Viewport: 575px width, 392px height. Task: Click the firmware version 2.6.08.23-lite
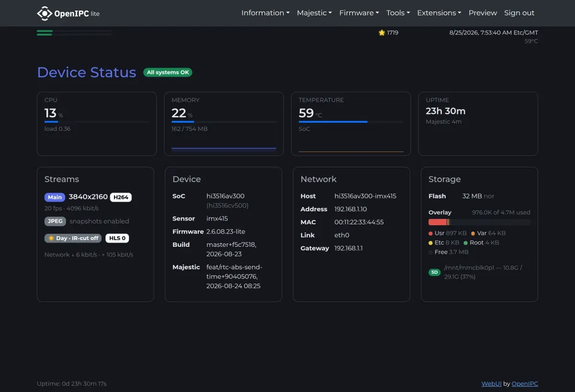click(226, 231)
